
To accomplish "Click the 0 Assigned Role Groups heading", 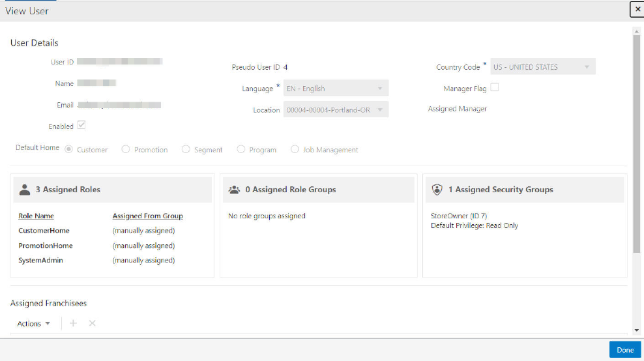I will pyautogui.click(x=290, y=190).
